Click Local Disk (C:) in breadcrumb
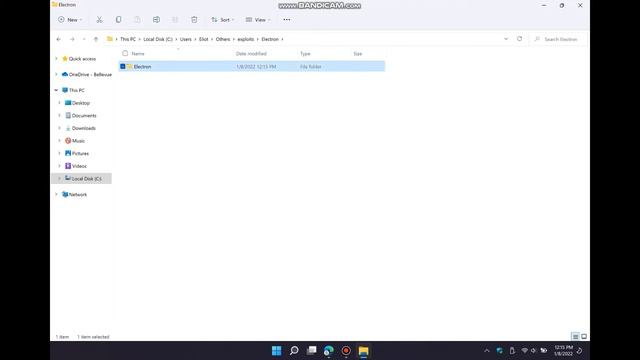Screen dimensions: 640x360 (x=158, y=39)
